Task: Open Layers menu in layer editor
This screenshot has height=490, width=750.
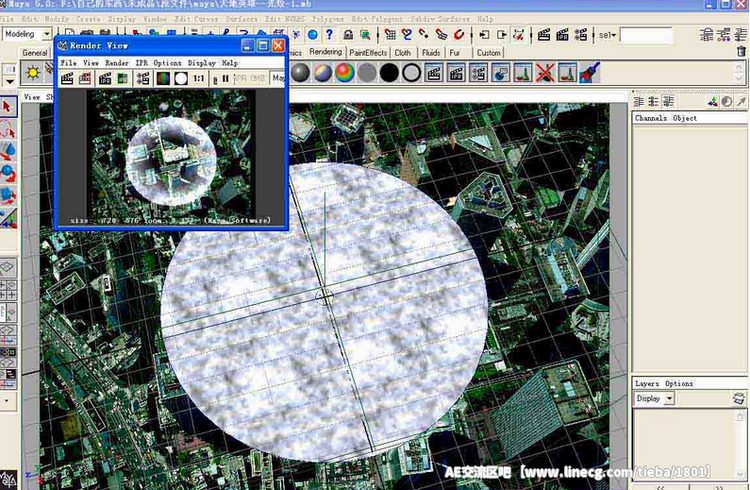Action: 647,383
